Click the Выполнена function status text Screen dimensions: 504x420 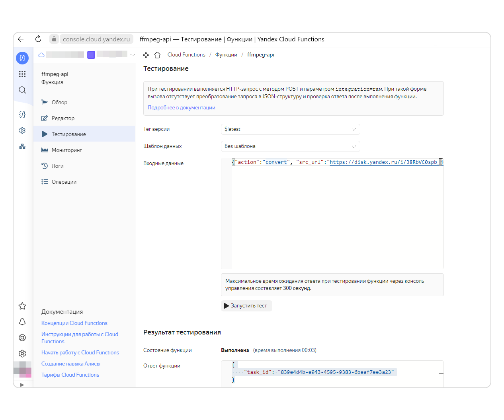pos(235,350)
